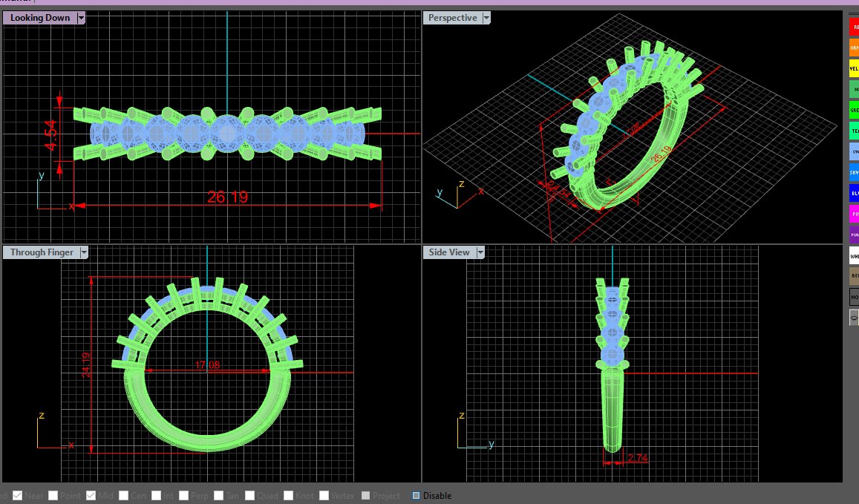Select the Teal color swatch
The height and width of the screenshot is (504, 859).
click(x=854, y=131)
